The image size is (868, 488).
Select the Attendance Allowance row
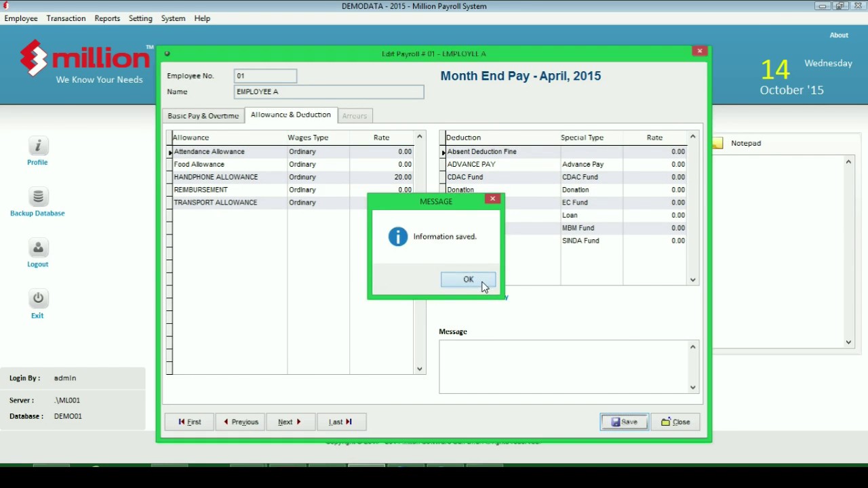click(292, 152)
